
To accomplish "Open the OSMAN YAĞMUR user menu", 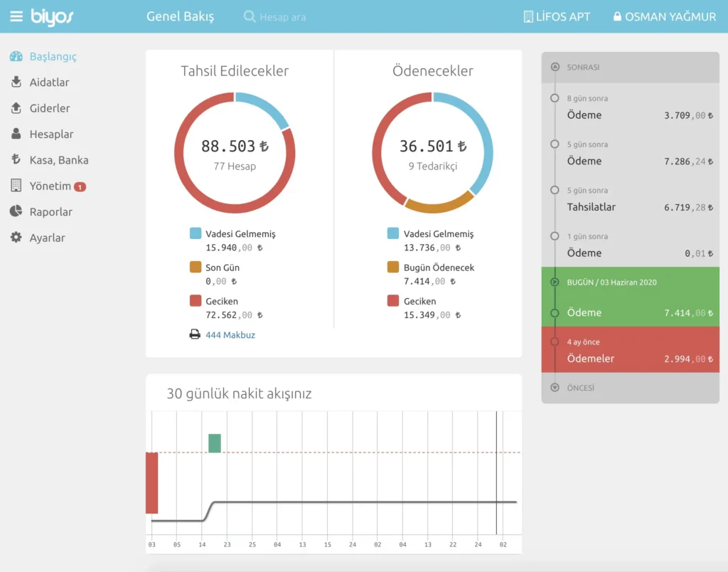I will pyautogui.click(x=665, y=16).
